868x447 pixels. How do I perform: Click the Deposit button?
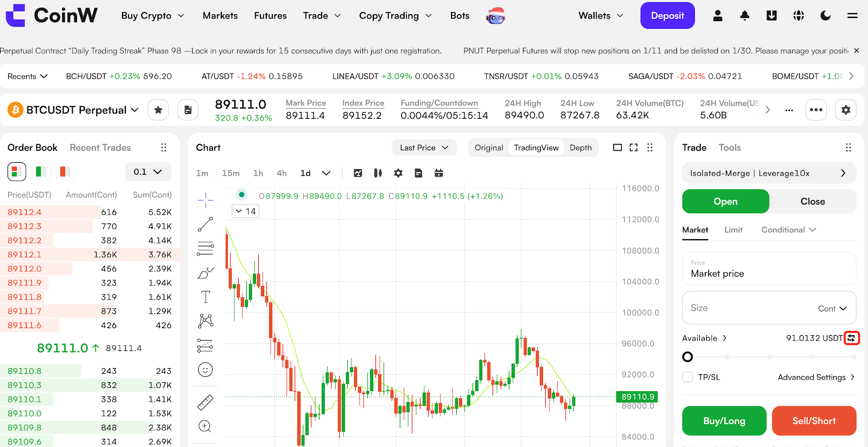[667, 16]
